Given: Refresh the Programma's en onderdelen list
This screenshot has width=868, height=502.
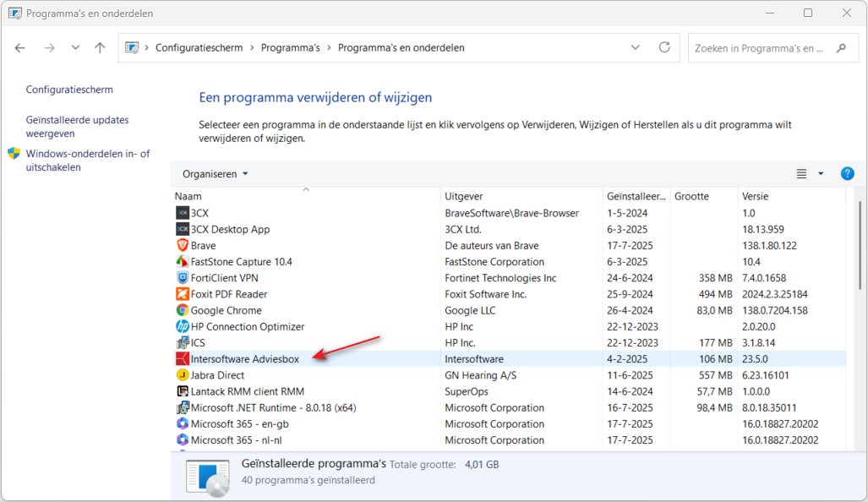Looking at the screenshot, I should point(664,47).
